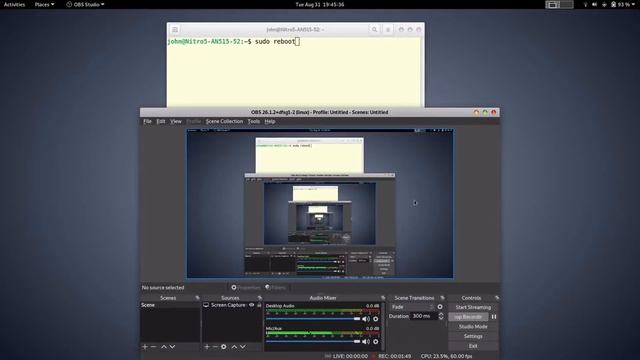Open terminal hamburger menu
This screenshot has width=640, height=360.
388,29
